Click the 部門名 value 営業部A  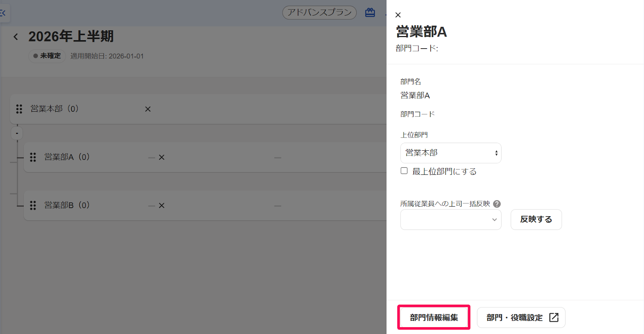[x=415, y=95]
